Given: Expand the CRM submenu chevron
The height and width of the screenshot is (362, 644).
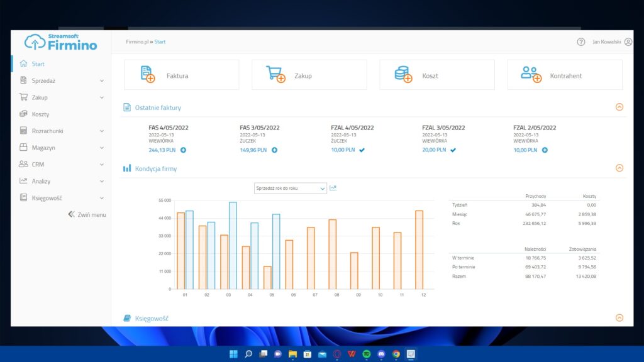Looking at the screenshot, I should click(101, 165).
